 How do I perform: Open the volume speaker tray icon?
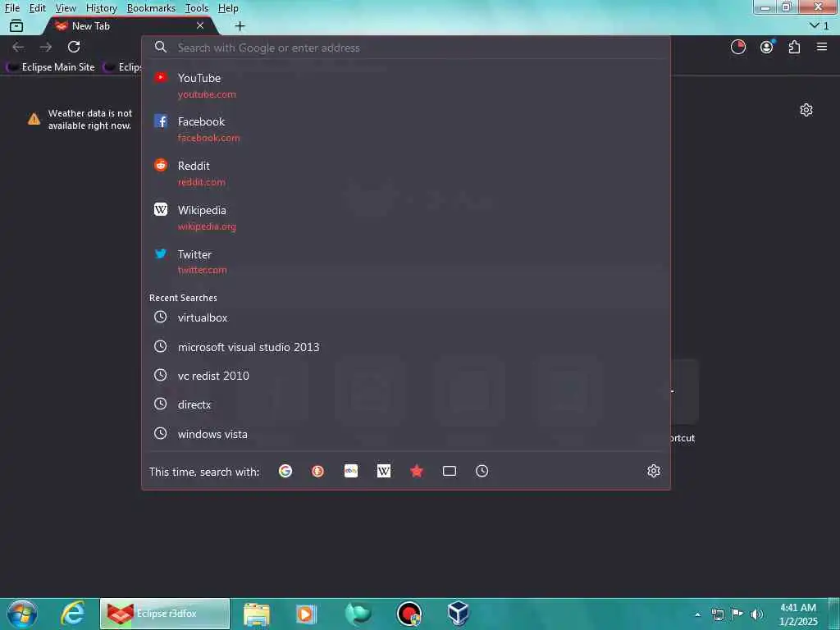(757, 614)
